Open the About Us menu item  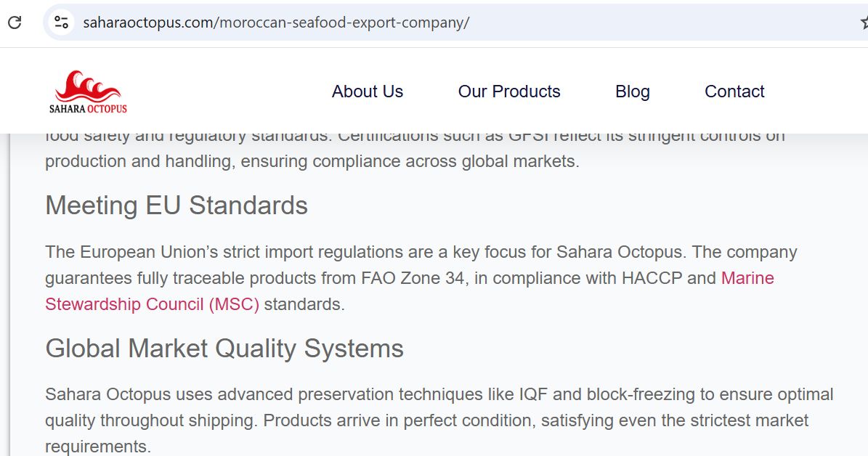[368, 91]
